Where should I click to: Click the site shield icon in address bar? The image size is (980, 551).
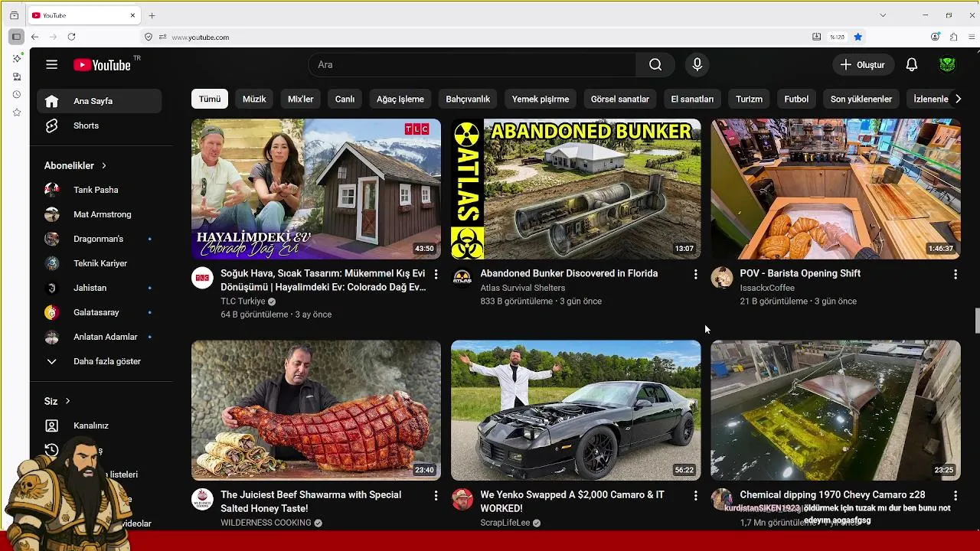click(x=149, y=37)
